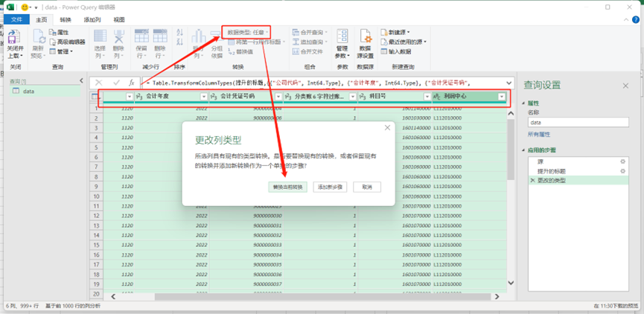The image size is (644, 314).
Task: Select the 源 applied step
Action: pyautogui.click(x=578, y=161)
